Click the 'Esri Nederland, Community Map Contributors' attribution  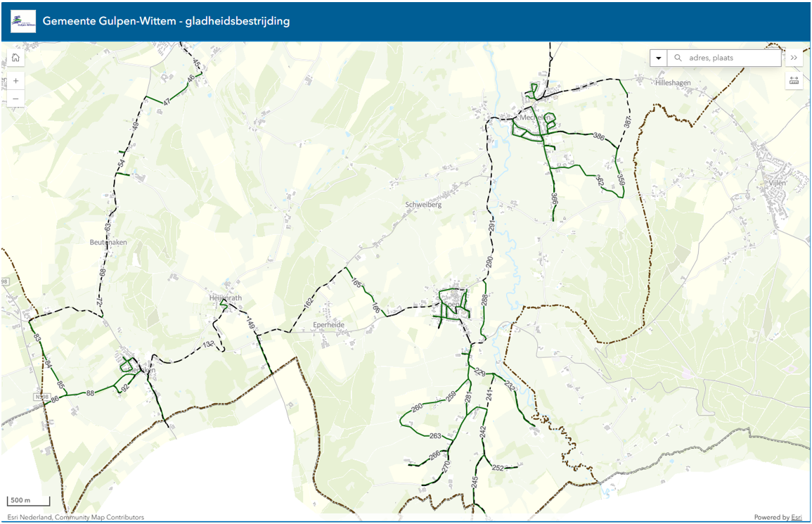point(76,517)
